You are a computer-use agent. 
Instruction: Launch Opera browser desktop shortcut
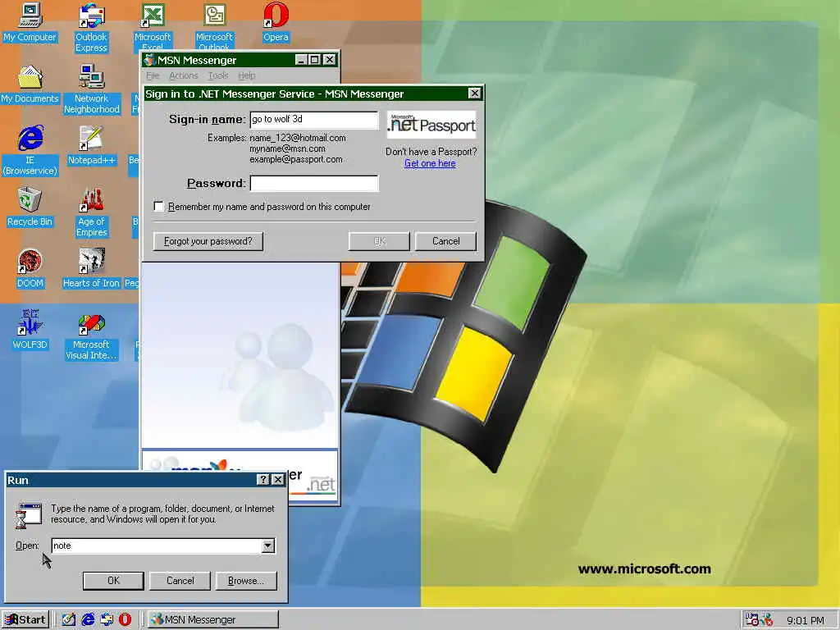(x=276, y=23)
